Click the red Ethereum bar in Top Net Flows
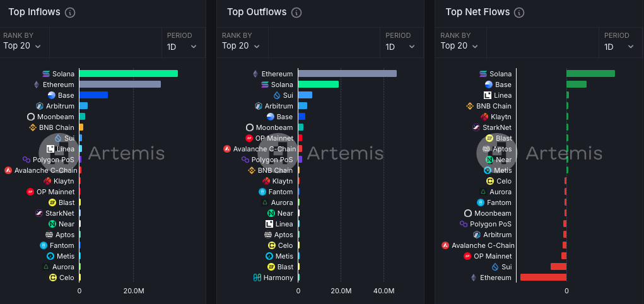This screenshot has width=644, height=304. click(x=543, y=278)
